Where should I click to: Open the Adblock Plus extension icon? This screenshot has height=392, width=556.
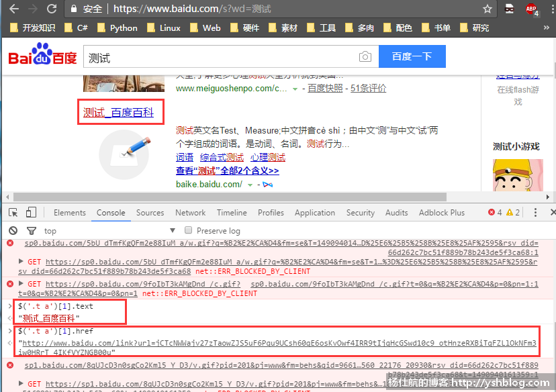click(x=532, y=9)
